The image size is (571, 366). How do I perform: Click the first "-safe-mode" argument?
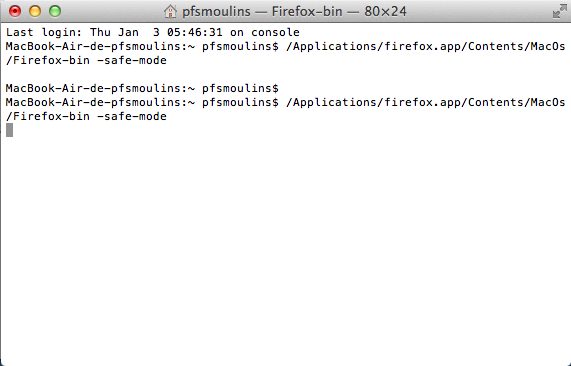click(x=132, y=60)
